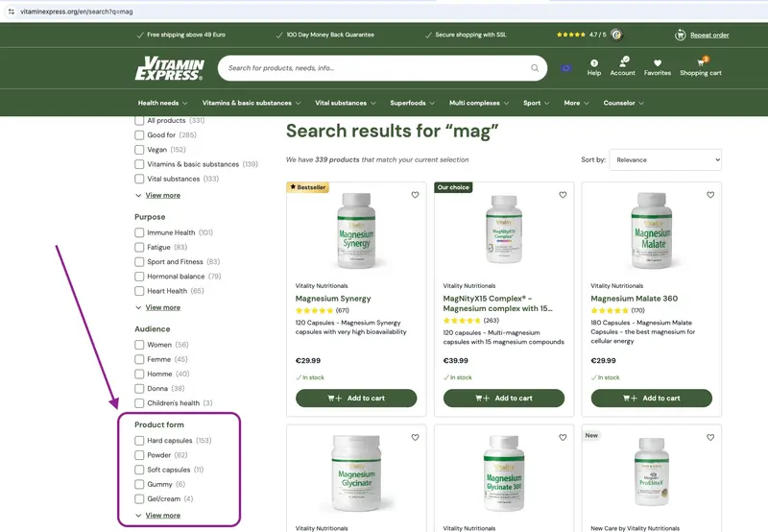Favorite Magnesium Malate 360 with heart icon
This screenshot has width=768, height=532.
click(x=710, y=195)
